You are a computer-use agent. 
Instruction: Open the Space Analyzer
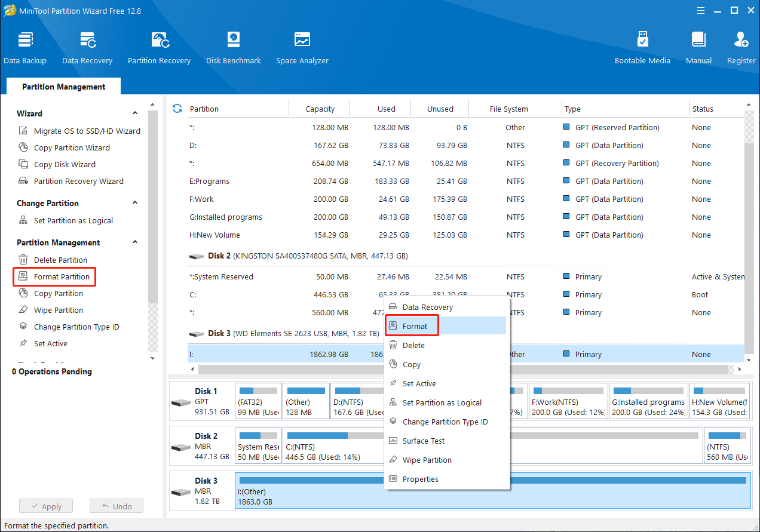click(302, 47)
